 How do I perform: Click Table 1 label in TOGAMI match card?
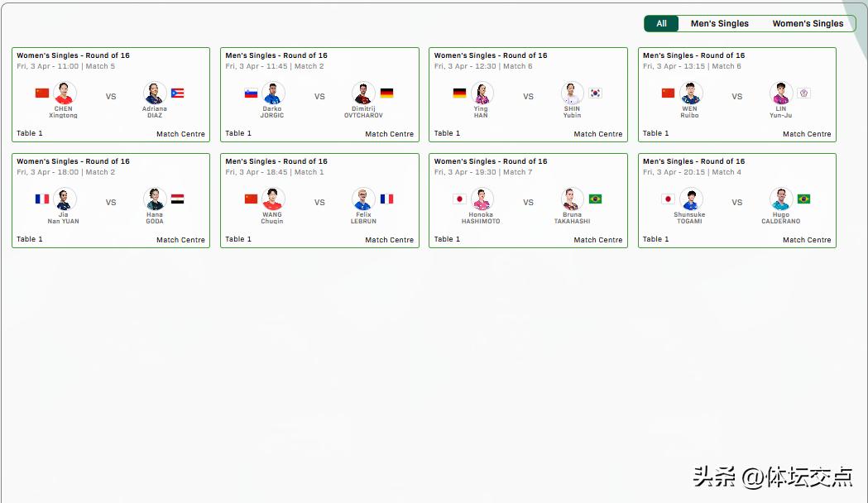click(x=655, y=239)
